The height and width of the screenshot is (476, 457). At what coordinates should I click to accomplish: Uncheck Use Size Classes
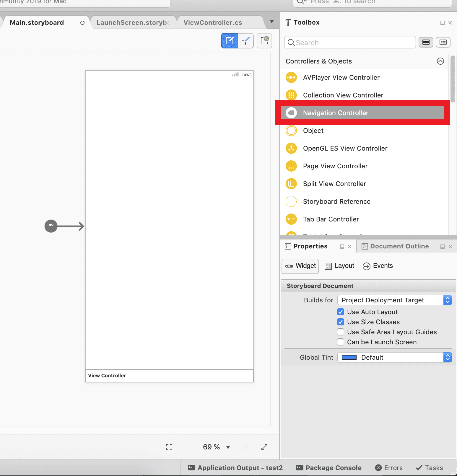pos(341,322)
